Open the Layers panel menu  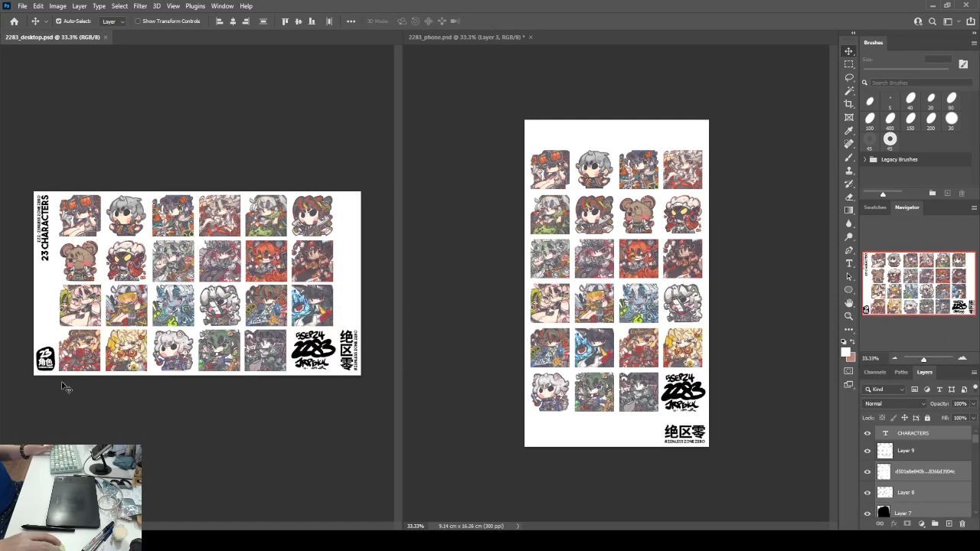pyautogui.click(x=974, y=372)
